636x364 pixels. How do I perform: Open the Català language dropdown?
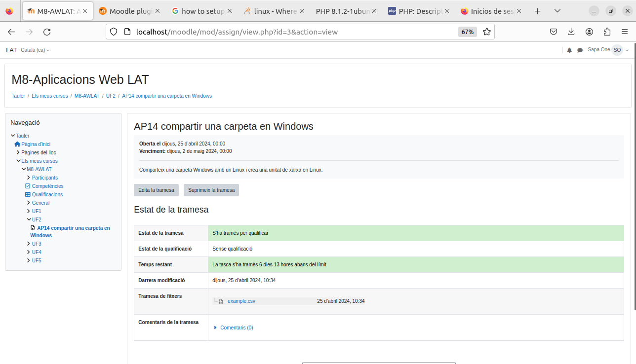35,50
